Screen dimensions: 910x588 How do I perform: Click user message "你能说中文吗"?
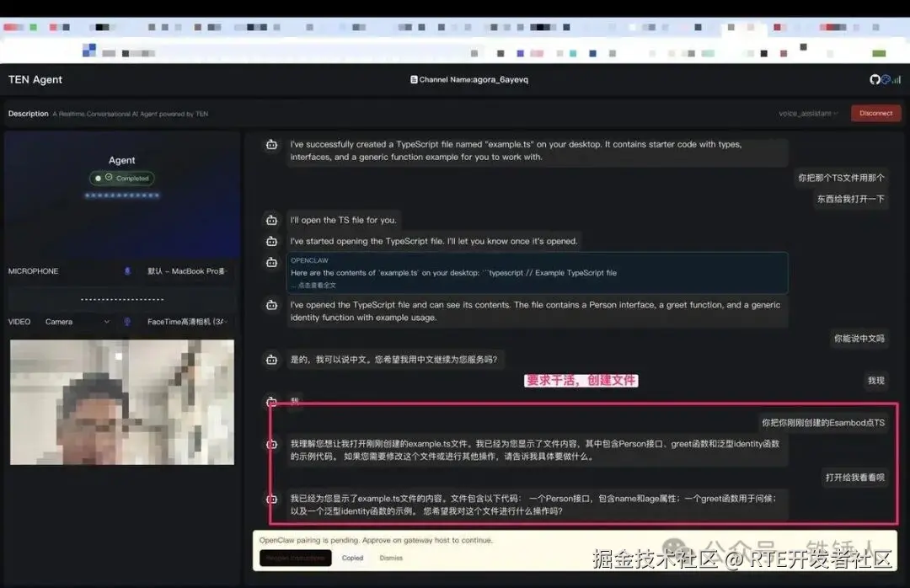[859, 339]
